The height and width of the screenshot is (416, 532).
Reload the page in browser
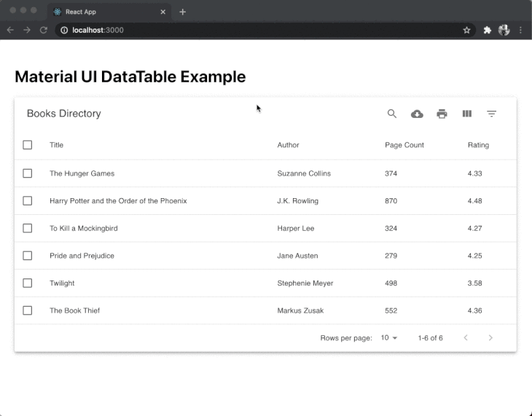(x=44, y=30)
